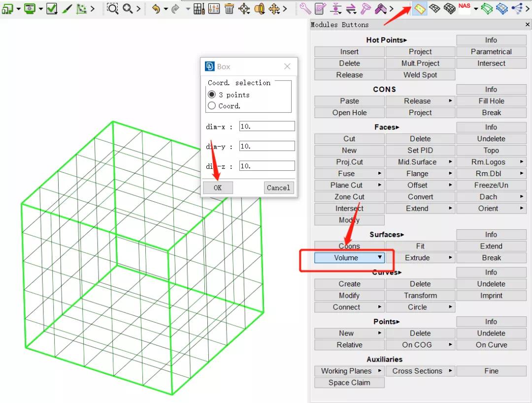Image resolution: width=532 pixels, height=403 pixels.
Task: Select the highlighted yellow TOPO surface module icon
Action: click(x=420, y=8)
